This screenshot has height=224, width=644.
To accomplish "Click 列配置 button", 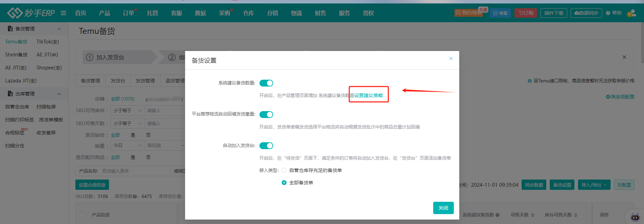I will pyautogui.click(x=624, y=185).
